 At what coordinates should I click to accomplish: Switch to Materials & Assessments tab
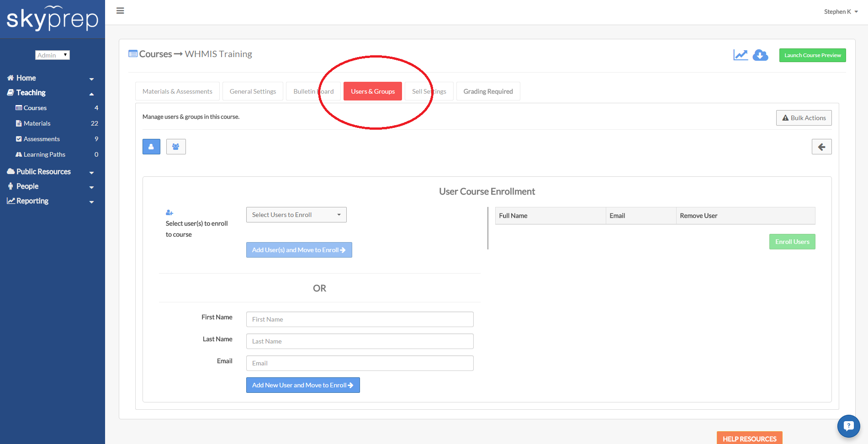(x=177, y=91)
